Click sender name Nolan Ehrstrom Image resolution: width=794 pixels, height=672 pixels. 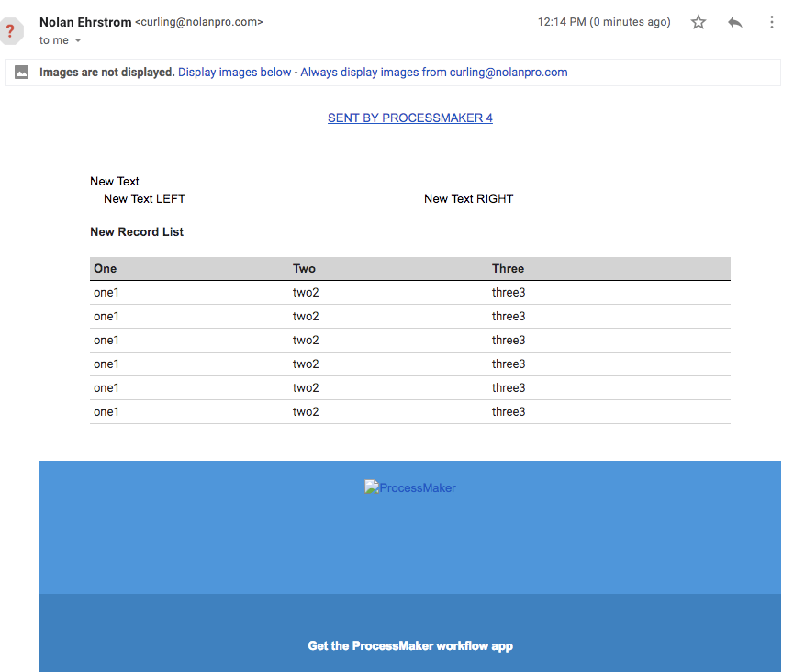[85, 22]
